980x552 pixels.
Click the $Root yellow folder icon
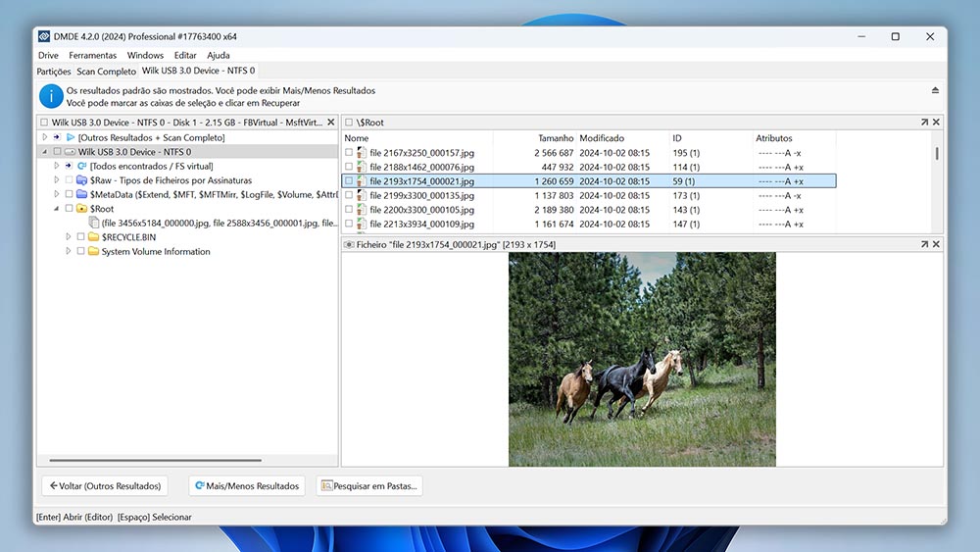point(82,209)
